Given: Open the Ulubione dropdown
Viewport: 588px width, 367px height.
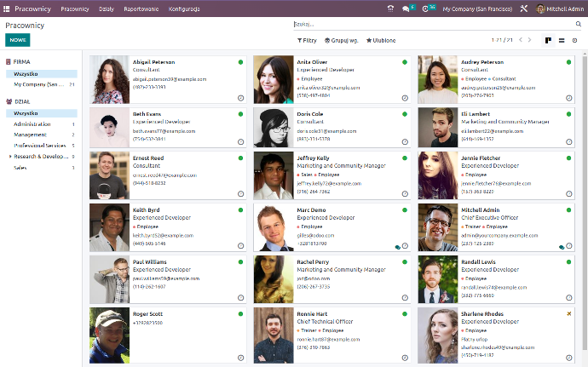Looking at the screenshot, I should coord(381,40).
